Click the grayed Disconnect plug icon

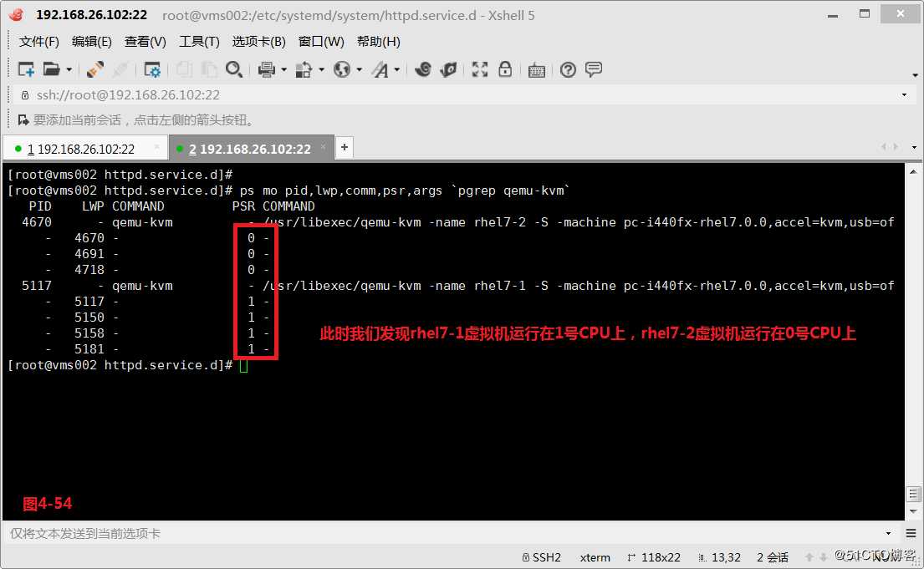click(x=120, y=69)
